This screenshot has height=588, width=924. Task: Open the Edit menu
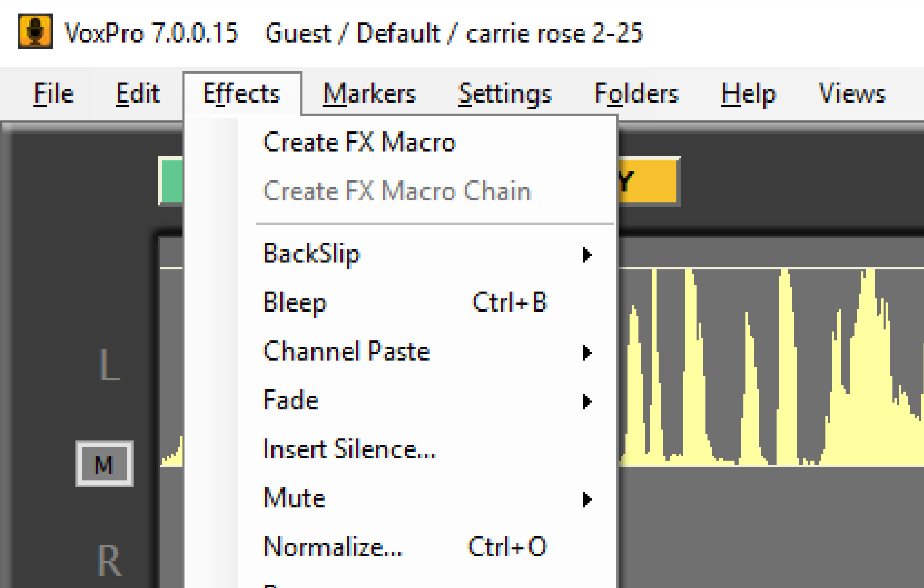[x=138, y=93]
